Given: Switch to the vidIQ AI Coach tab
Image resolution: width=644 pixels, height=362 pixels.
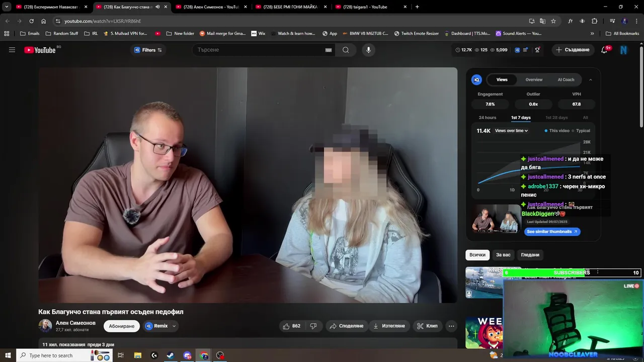Looking at the screenshot, I should tap(566, 79).
